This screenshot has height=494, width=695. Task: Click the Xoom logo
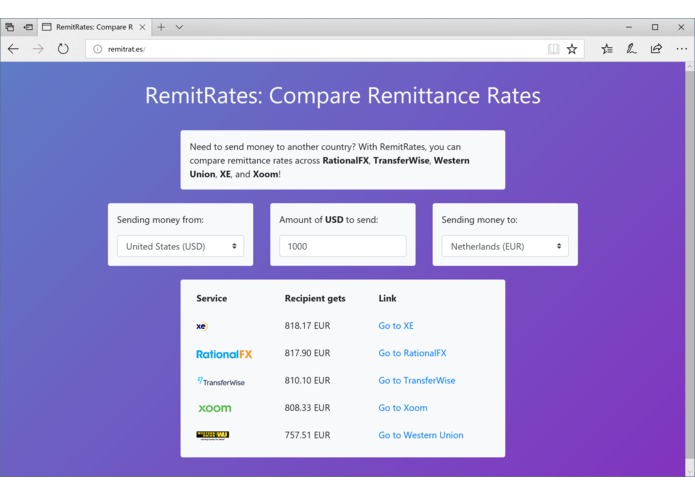(215, 408)
